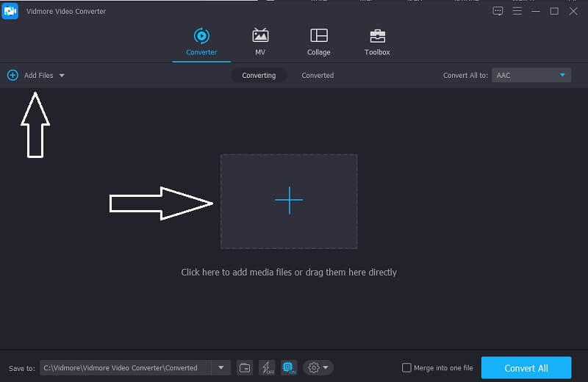This screenshot has height=382, width=588.
Task: Open the feedback chat bubble icon
Action: pos(498,11)
